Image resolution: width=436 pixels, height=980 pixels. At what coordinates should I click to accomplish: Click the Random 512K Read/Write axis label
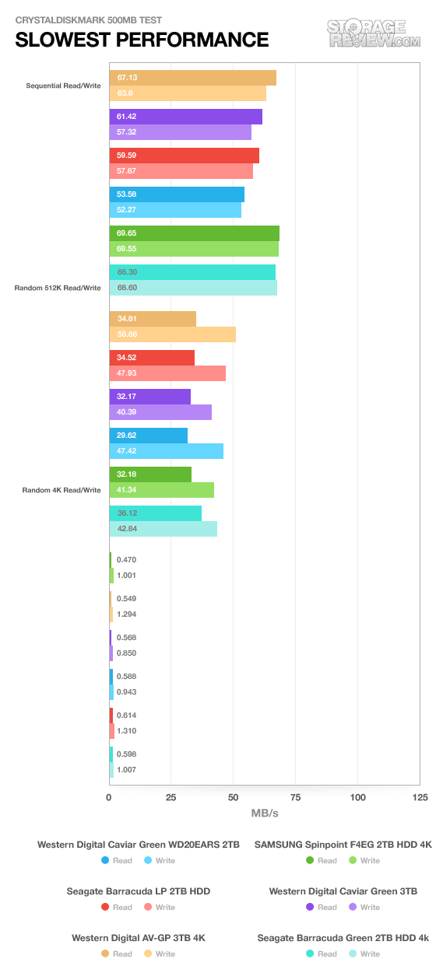[58, 288]
